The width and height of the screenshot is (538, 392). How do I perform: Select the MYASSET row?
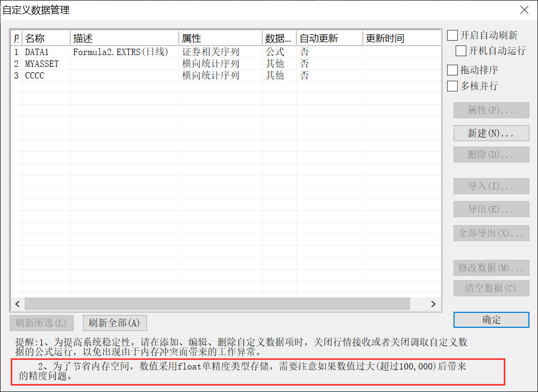pyautogui.click(x=226, y=64)
